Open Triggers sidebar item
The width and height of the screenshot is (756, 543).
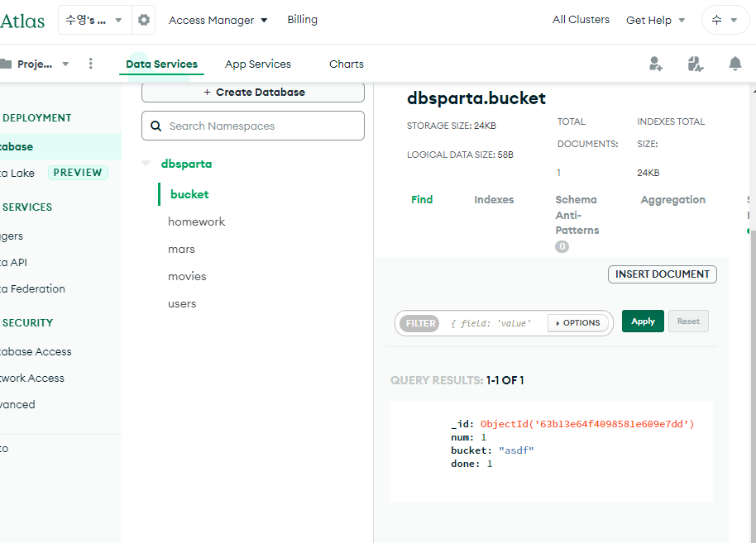[12, 236]
